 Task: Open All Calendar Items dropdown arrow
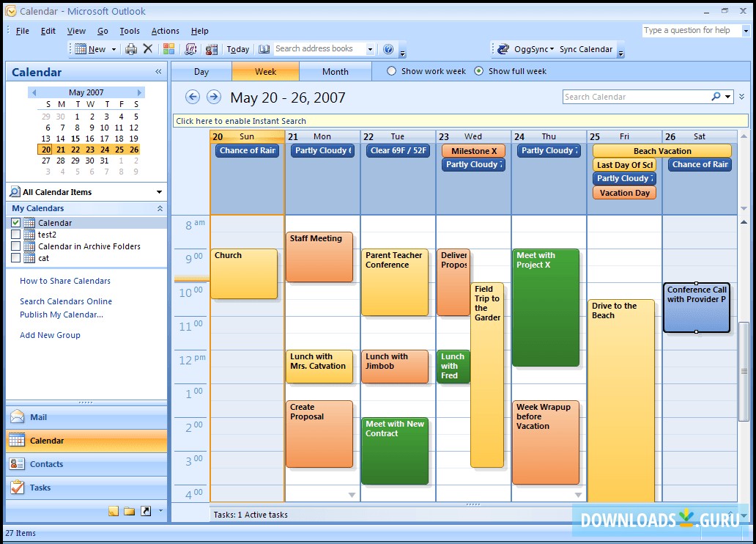[159, 192]
